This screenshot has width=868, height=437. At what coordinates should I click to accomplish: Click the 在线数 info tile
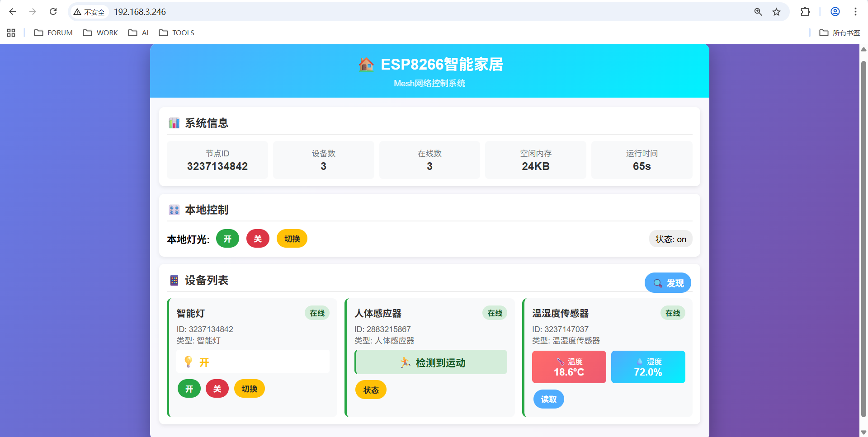click(429, 160)
